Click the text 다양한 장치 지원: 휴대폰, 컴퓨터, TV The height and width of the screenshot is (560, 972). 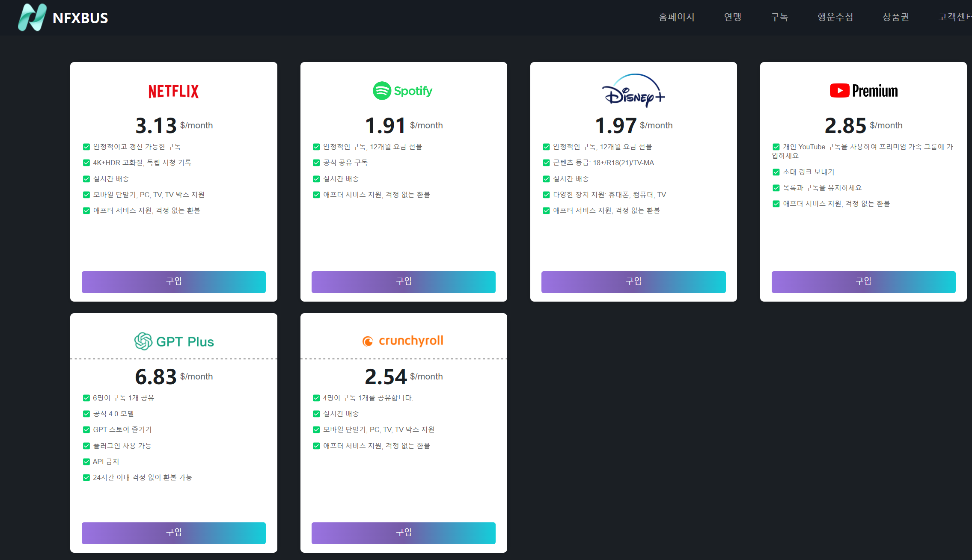click(609, 195)
